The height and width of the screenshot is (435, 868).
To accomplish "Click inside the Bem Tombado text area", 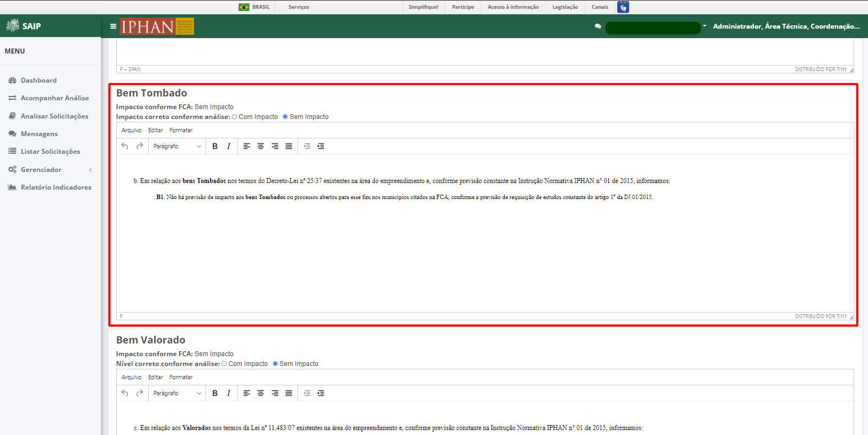I will (x=485, y=233).
